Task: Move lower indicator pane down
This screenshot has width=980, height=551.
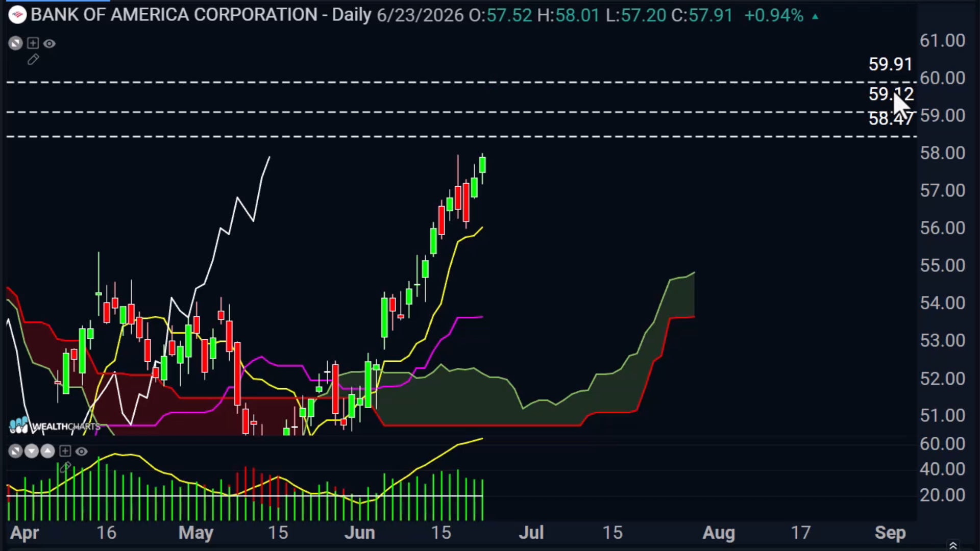Action: [x=32, y=451]
